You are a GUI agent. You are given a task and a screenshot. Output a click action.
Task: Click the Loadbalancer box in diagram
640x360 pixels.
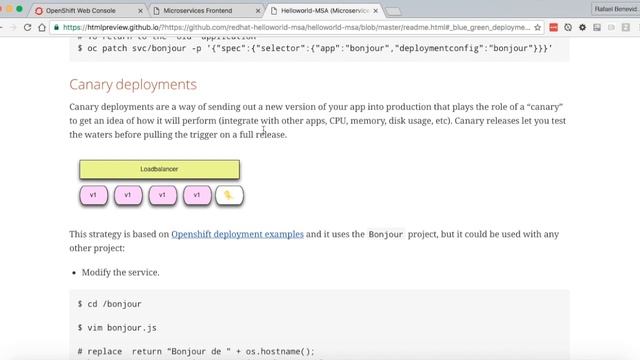pyautogui.click(x=160, y=169)
